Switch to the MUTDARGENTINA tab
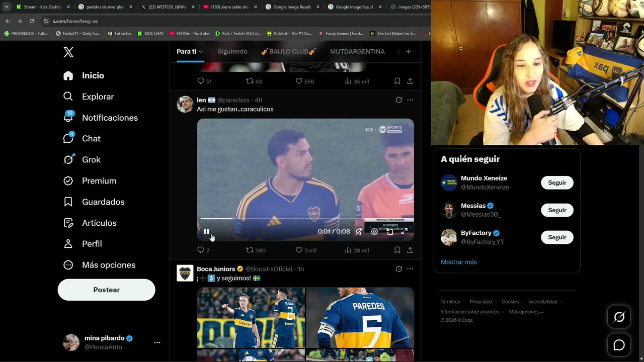The image size is (644, 362). pos(357,51)
